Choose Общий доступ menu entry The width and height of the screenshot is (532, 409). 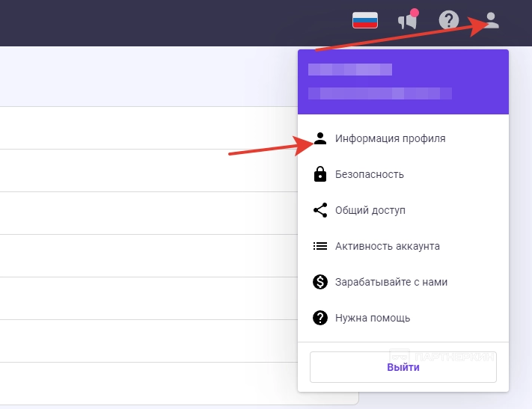tap(370, 210)
